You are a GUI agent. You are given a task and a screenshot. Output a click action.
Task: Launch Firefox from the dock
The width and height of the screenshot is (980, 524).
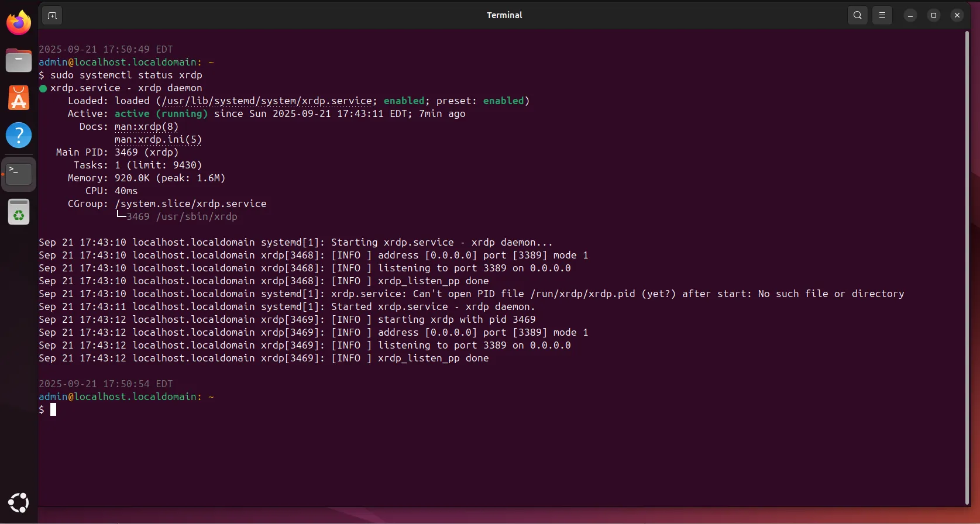[x=19, y=23]
